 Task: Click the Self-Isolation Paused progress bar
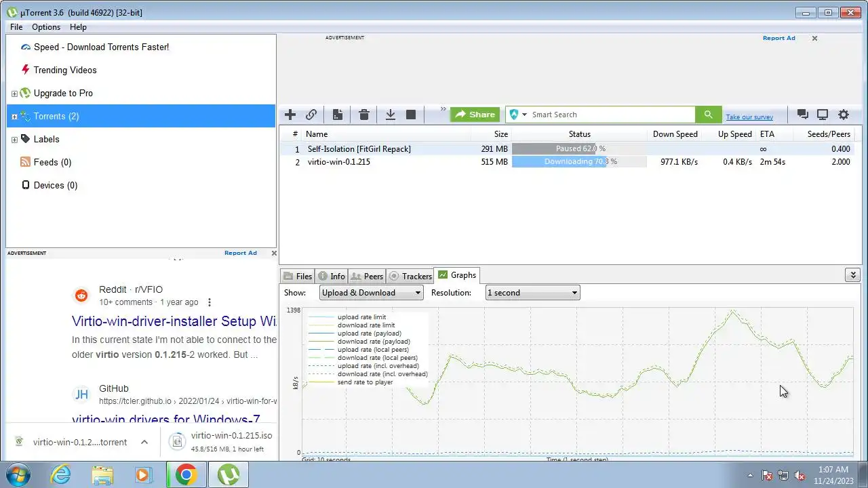(579, 148)
